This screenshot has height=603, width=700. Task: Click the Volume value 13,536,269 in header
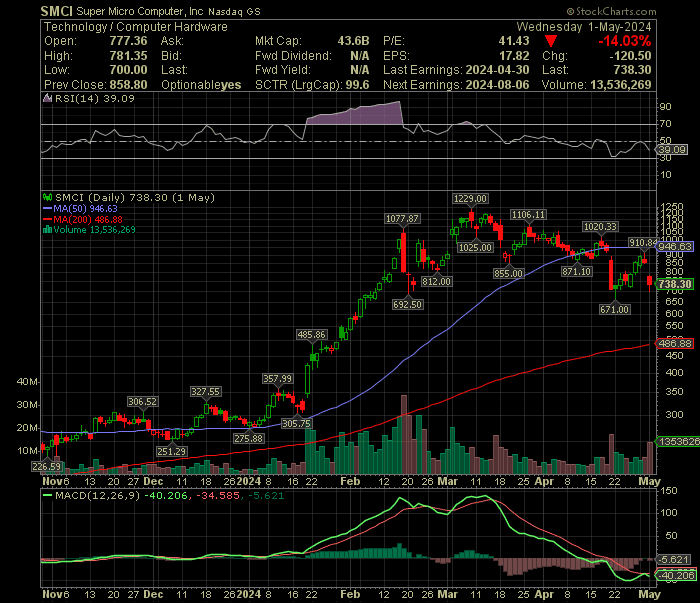621,85
